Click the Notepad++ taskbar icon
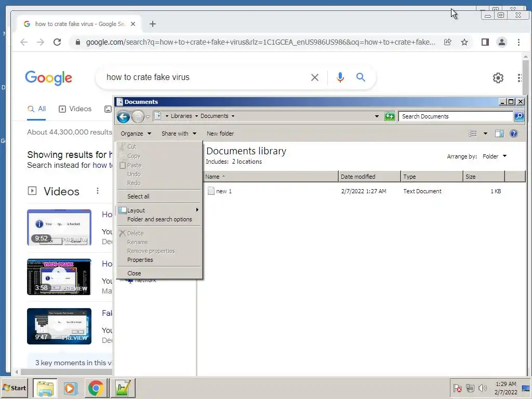Viewport: 532px width, 399px height. [123, 388]
